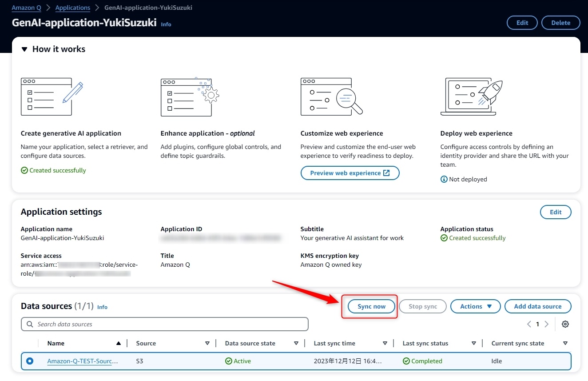Image resolution: width=588 pixels, height=381 pixels.
Task: Collapse the How it works section
Action: [24, 49]
